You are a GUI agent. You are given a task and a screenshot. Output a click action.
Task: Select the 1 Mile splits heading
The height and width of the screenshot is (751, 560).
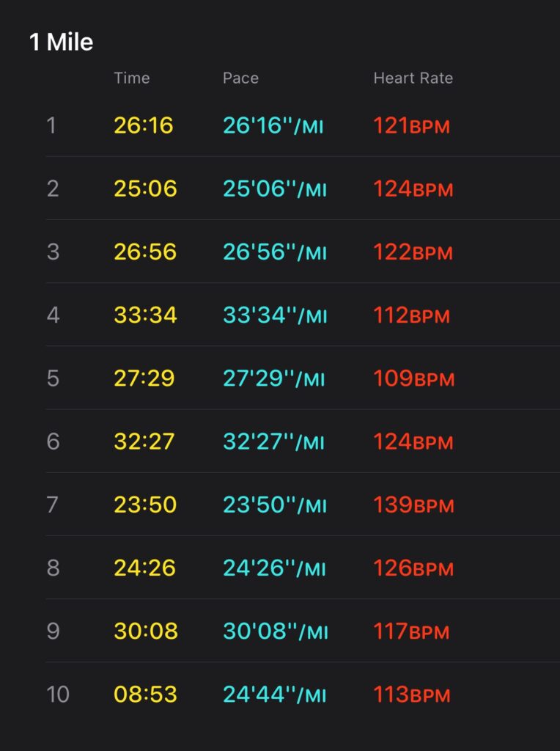click(x=61, y=42)
